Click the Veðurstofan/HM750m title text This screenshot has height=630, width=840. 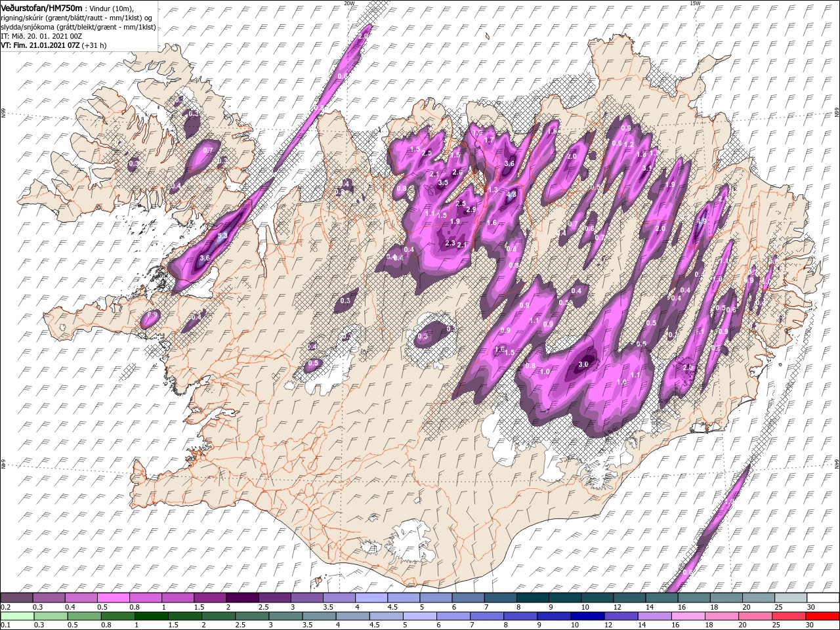pyautogui.click(x=41, y=8)
